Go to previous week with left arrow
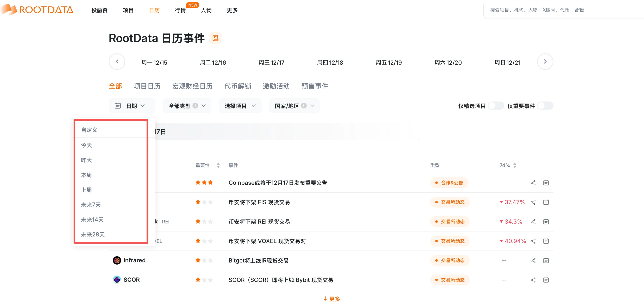The image size is (644, 303). click(x=117, y=62)
